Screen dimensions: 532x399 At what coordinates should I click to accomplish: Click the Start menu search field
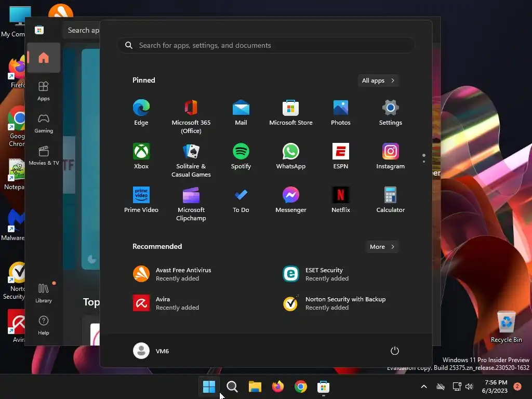[x=266, y=46]
